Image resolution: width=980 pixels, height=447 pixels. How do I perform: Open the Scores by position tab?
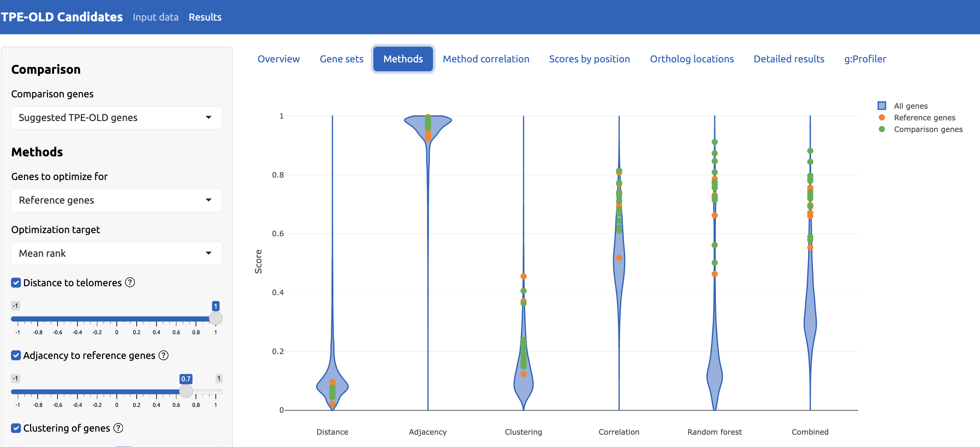click(589, 59)
